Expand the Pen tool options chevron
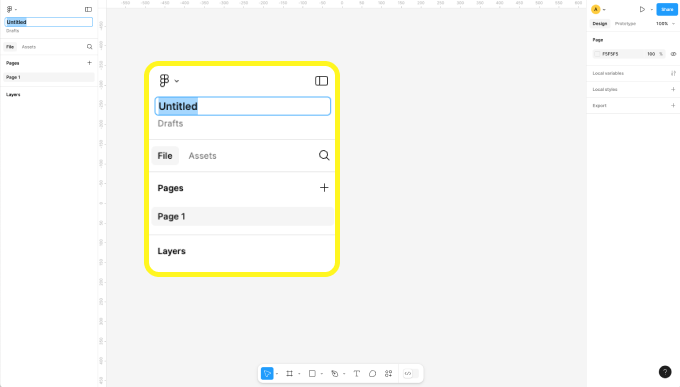Viewport: 680px width, 387px height. (344, 374)
